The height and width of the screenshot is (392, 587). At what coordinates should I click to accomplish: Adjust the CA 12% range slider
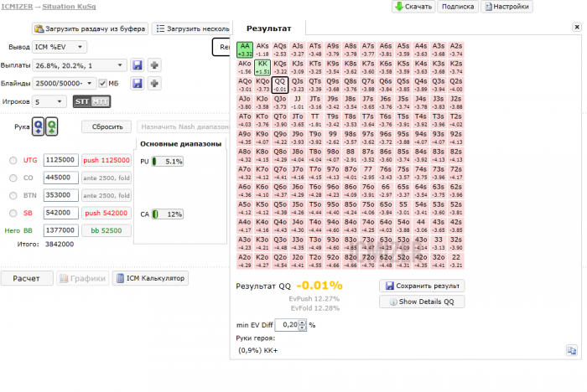[168, 214]
